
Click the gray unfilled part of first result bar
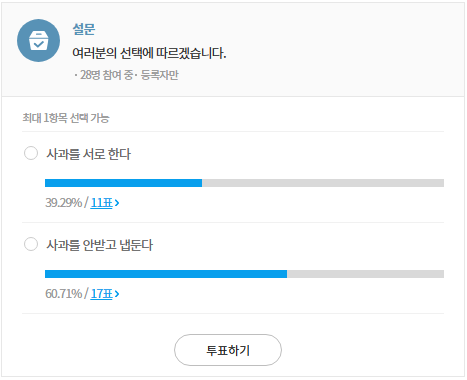pos(323,183)
